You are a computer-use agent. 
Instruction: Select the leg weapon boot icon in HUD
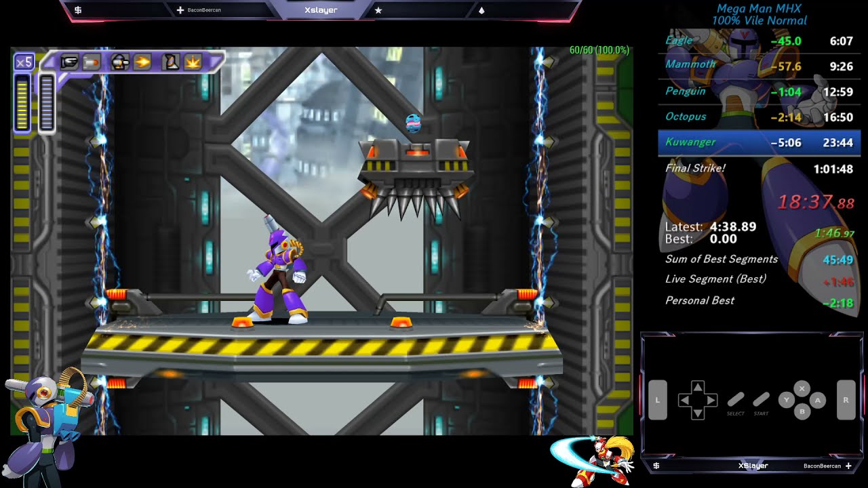coord(172,62)
